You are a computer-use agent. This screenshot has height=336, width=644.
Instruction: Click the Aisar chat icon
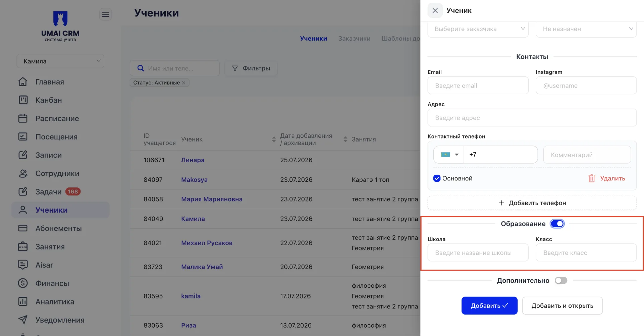click(23, 265)
